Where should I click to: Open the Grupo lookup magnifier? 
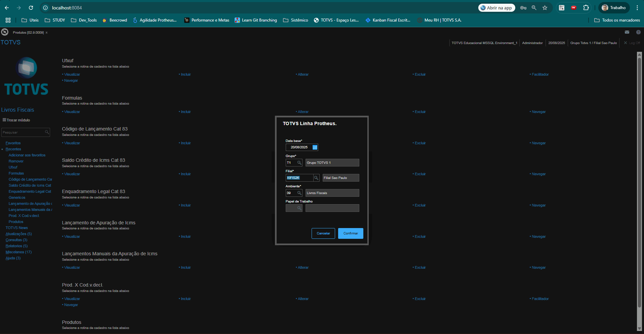[299, 163]
